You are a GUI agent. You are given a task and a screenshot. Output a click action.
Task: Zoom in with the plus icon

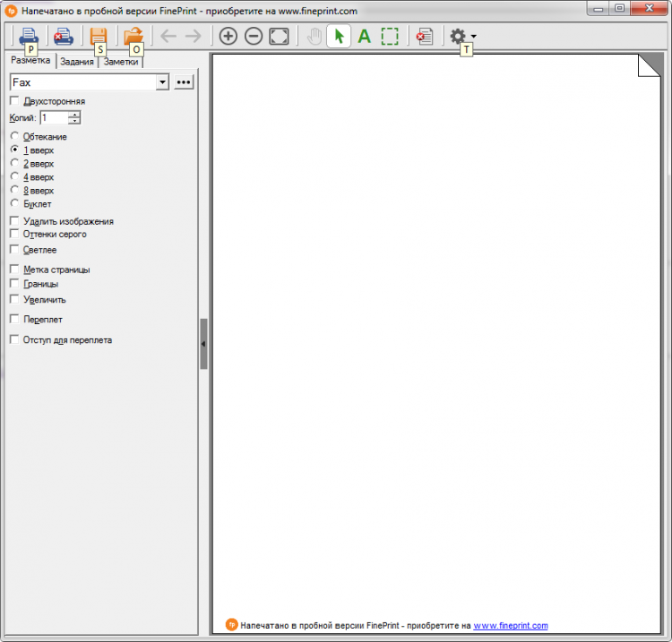pos(228,36)
